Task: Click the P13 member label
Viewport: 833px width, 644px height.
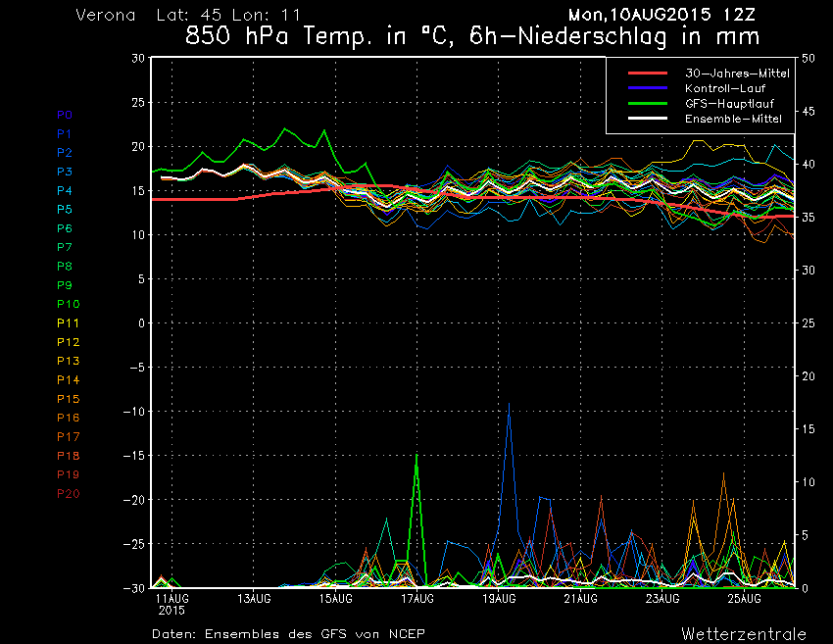Action: tap(68, 361)
